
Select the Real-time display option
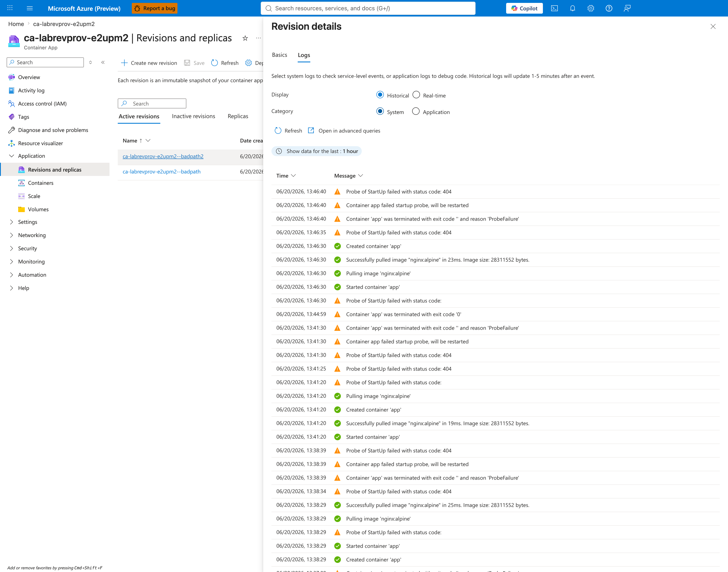[x=416, y=95]
